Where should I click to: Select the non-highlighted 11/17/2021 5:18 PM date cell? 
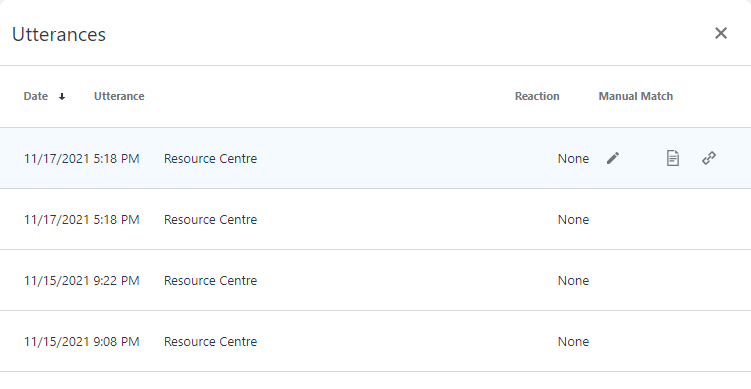pyautogui.click(x=81, y=219)
